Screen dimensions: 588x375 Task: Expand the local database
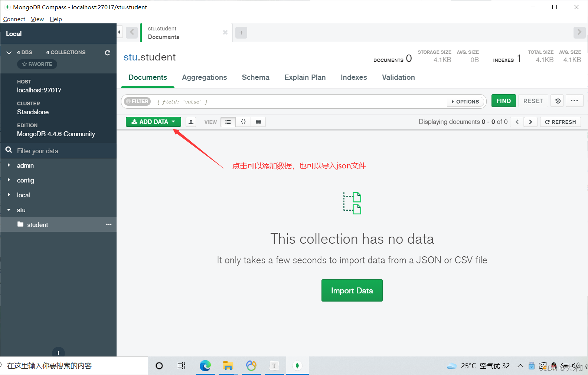[9, 195]
